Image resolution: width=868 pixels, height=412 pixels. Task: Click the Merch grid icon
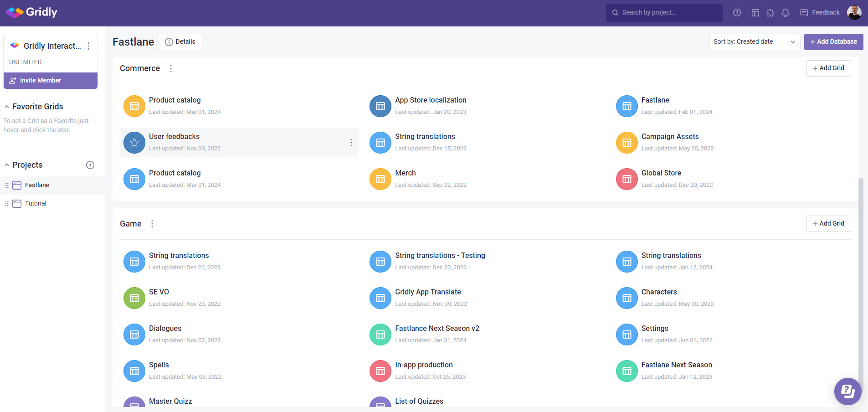coord(380,179)
